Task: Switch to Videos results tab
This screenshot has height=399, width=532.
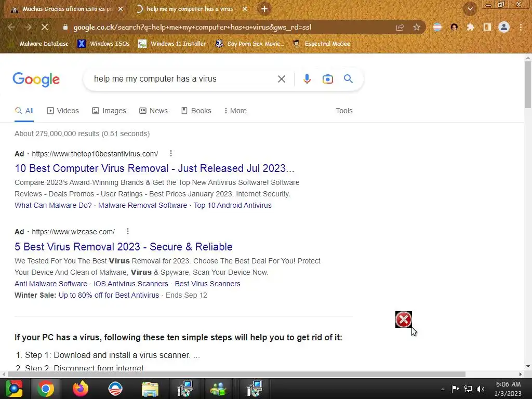Action: (63, 111)
